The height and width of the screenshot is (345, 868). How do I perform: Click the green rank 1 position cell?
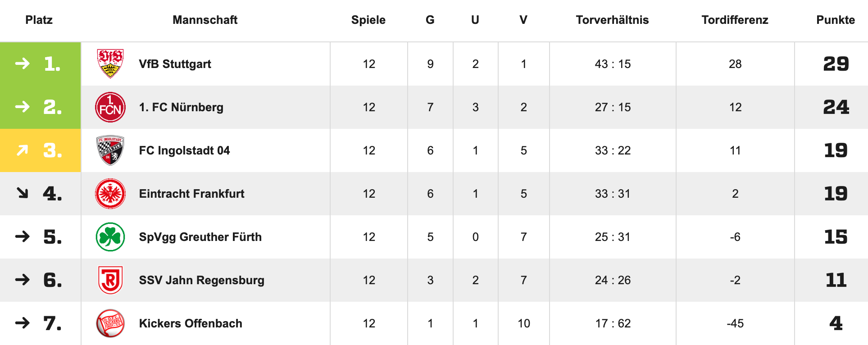pyautogui.click(x=40, y=64)
